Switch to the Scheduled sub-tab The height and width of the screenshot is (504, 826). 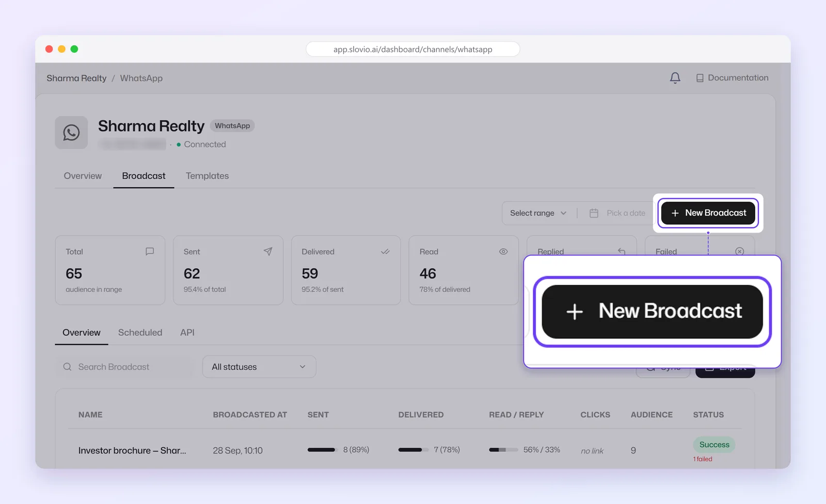click(x=140, y=333)
